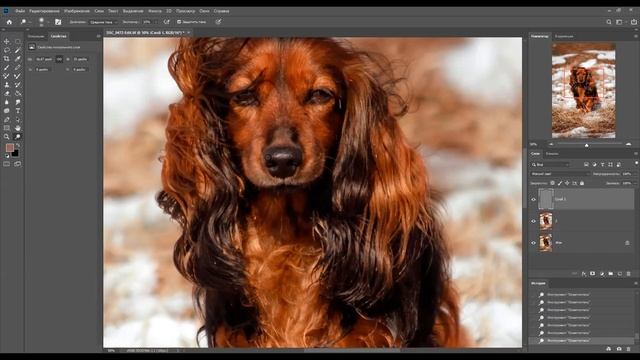Go to Home screen icon
The height and width of the screenshot is (360, 640).
pyautogui.click(x=9, y=22)
